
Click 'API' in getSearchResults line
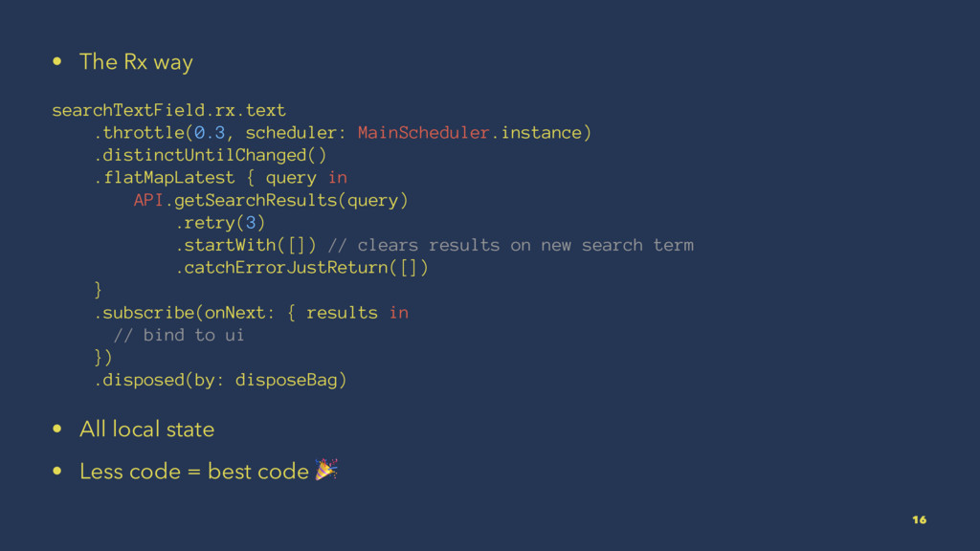147,200
